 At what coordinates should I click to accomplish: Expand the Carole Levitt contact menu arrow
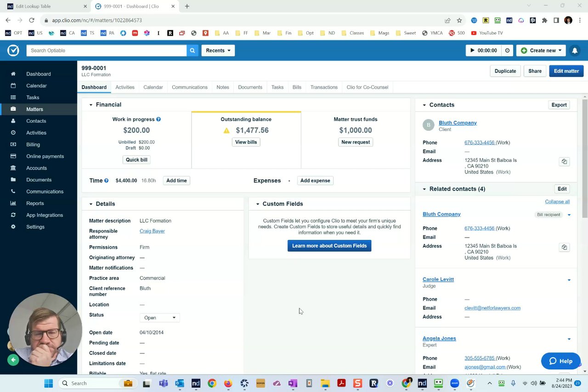pyautogui.click(x=569, y=280)
